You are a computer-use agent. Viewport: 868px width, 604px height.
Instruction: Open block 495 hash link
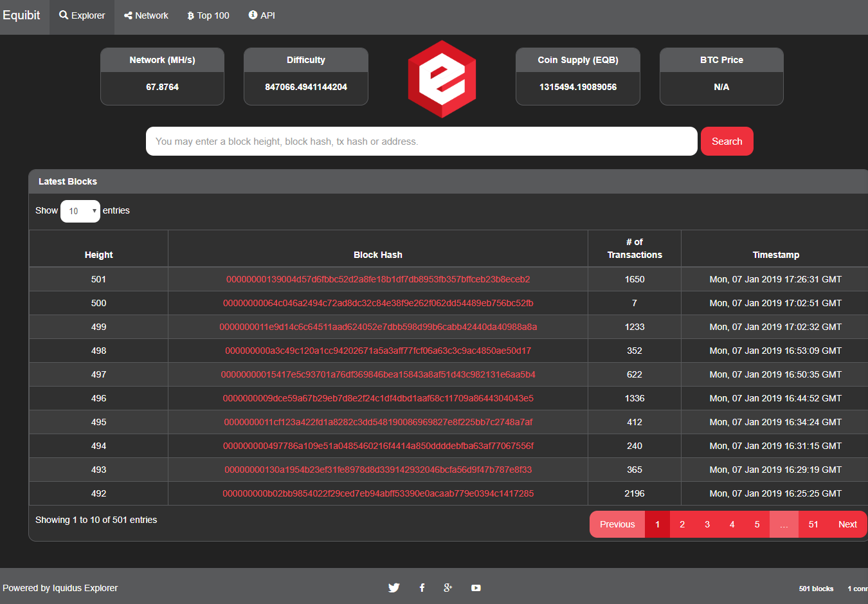click(x=378, y=422)
